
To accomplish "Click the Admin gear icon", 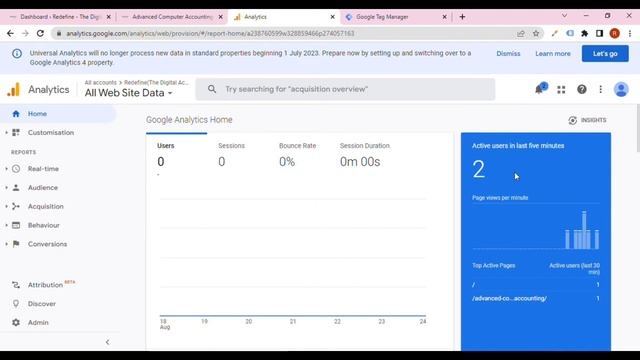I will pos(16,322).
